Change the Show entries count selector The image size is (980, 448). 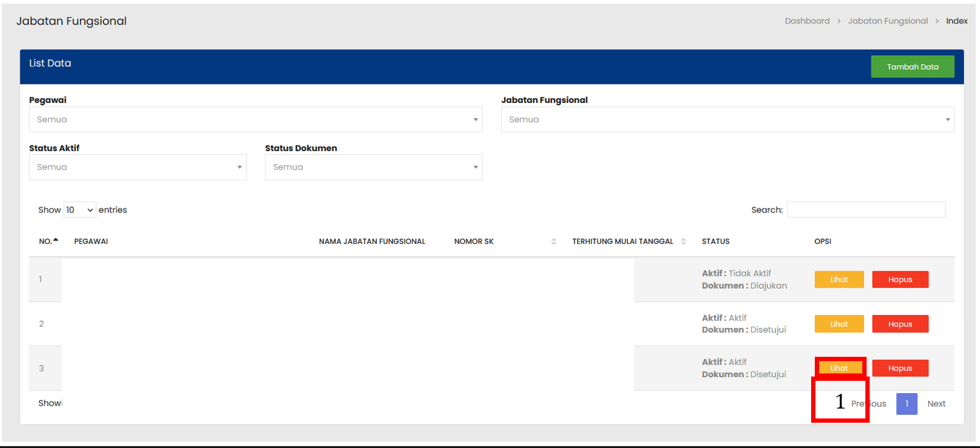(80, 210)
